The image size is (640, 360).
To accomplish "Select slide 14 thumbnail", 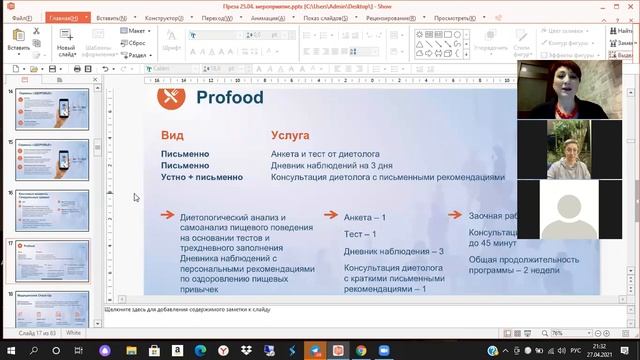I will (52, 109).
